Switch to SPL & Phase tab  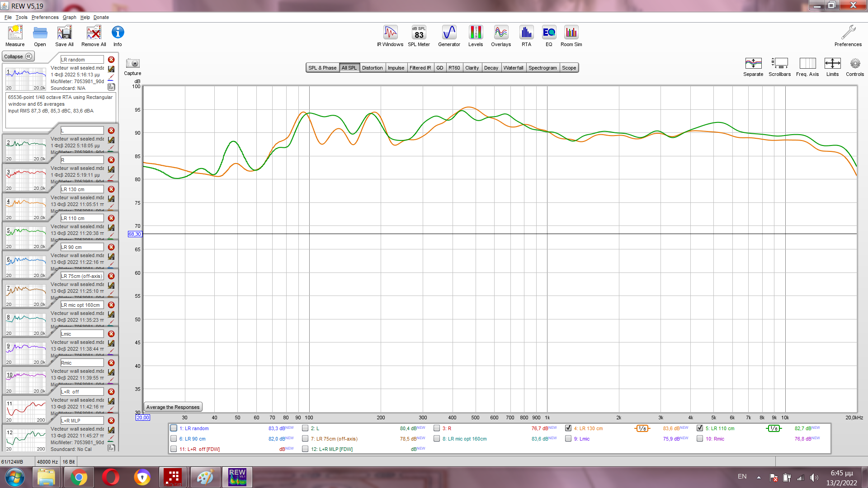pyautogui.click(x=322, y=68)
